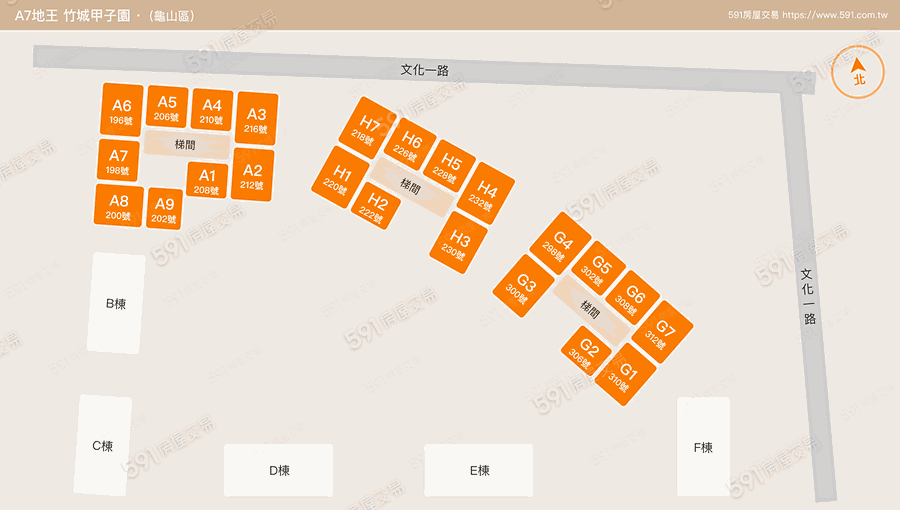Pick unit A1 at 208號

[207, 180]
